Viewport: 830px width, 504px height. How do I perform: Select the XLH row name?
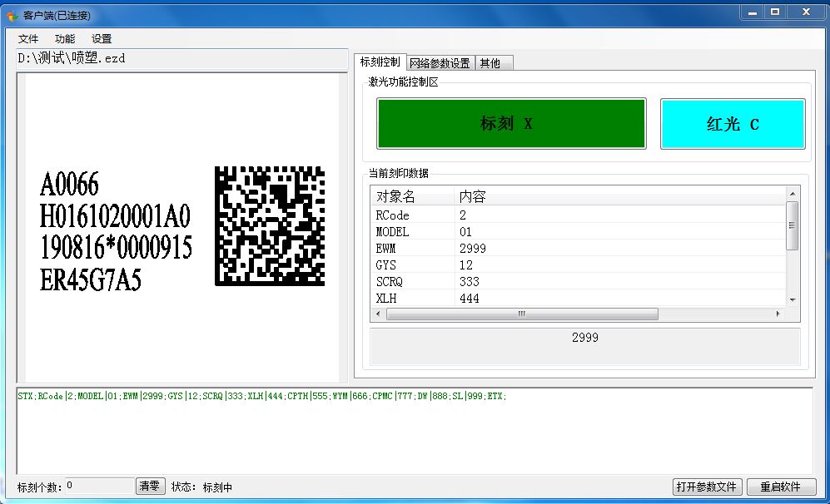click(x=386, y=299)
